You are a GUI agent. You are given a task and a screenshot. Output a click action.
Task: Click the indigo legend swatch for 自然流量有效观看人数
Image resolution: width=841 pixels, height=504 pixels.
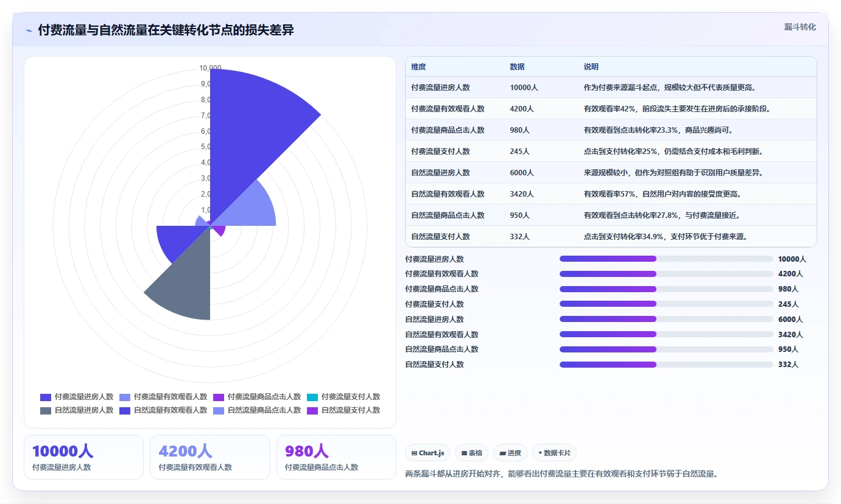click(x=125, y=410)
